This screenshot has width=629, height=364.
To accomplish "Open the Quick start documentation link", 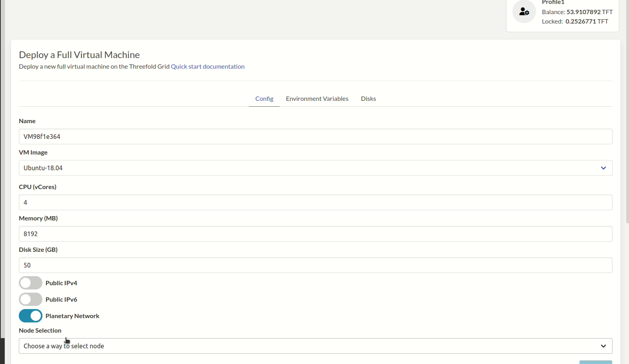I will [x=207, y=66].
